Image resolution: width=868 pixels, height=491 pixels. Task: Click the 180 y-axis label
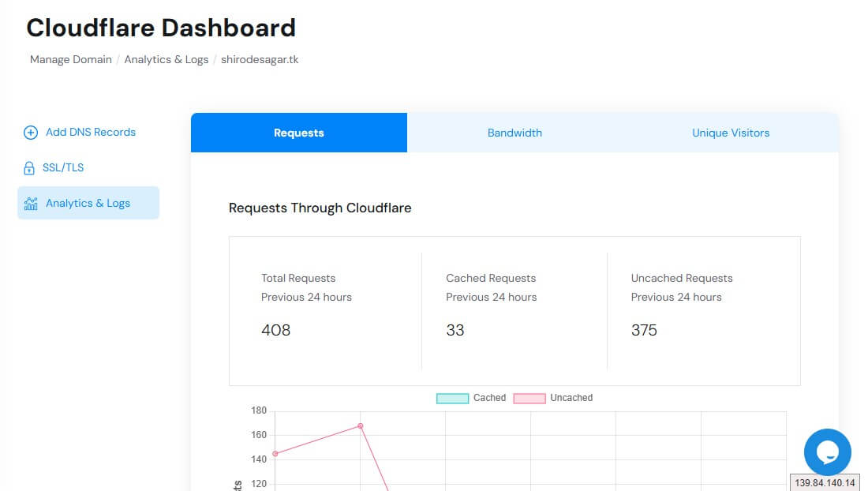259,410
